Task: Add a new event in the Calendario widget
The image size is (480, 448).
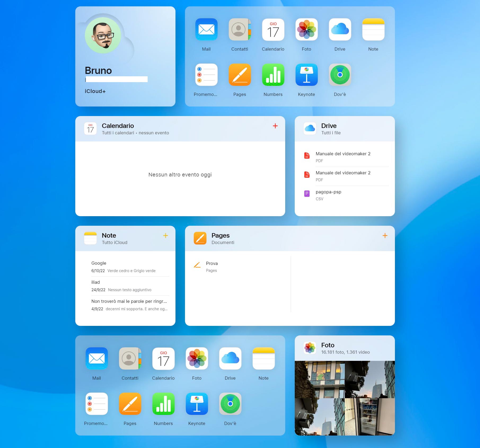Action: point(275,126)
